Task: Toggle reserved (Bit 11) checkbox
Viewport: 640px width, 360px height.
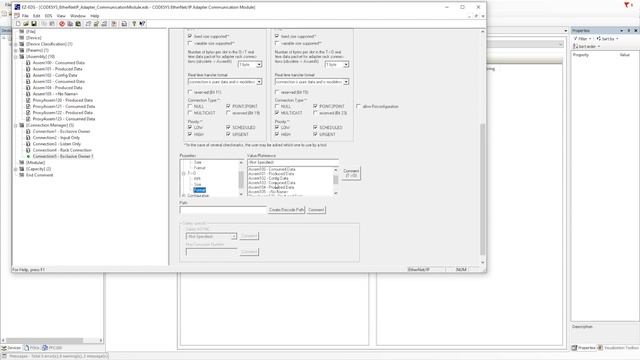Action: 190,92
